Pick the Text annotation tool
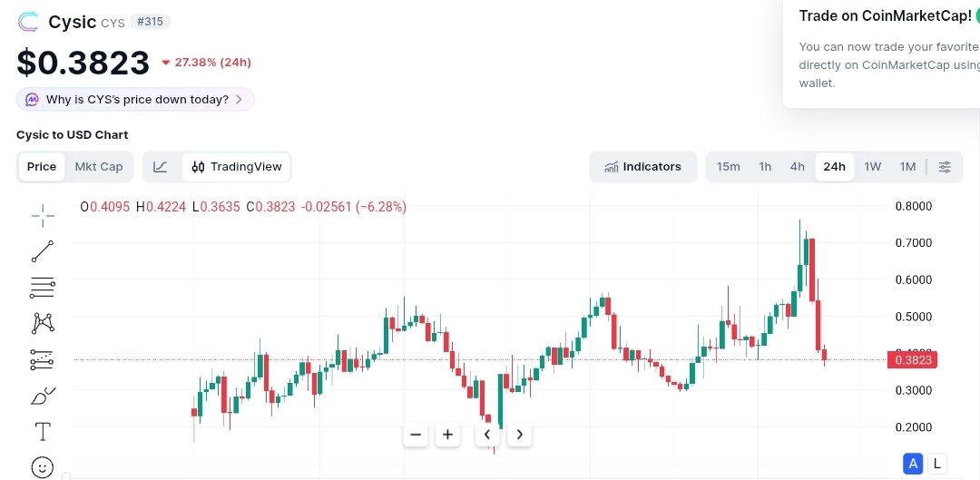Screen dimensions: 980x480 (43, 431)
